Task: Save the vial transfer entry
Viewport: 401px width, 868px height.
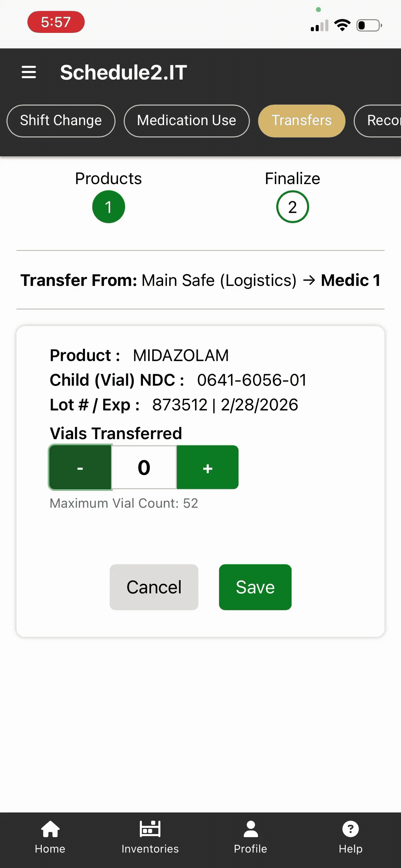Action: tap(255, 587)
